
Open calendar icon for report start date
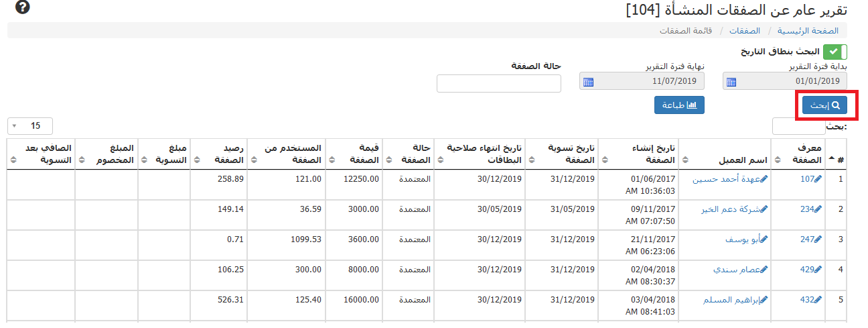[x=731, y=82]
